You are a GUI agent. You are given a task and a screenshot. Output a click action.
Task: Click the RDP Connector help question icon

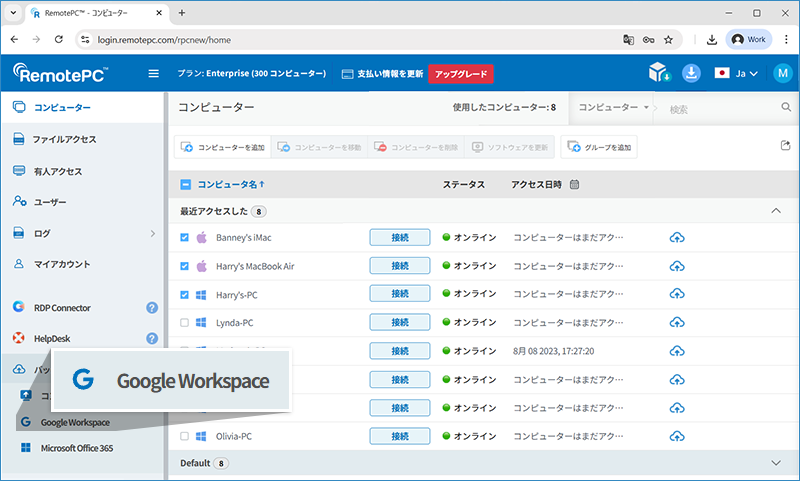pos(152,308)
